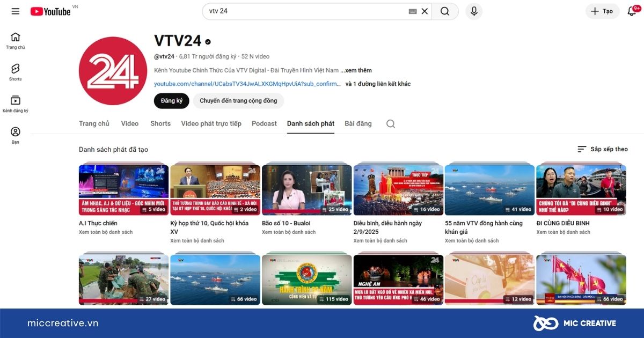Search within the channel using the magnifier icon
The image size is (644, 338).
391,124
